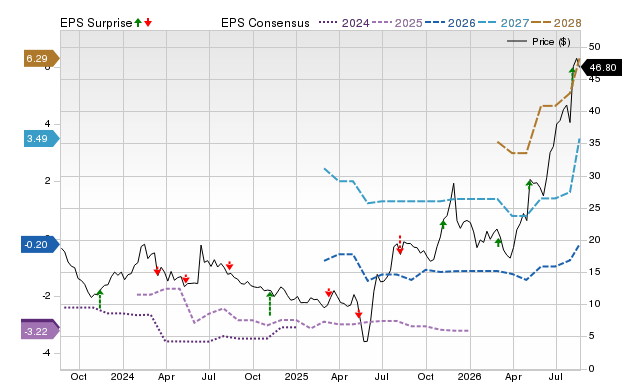Click the 30 price axis label
Screen dimensions: 640x382
coord(595,176)
